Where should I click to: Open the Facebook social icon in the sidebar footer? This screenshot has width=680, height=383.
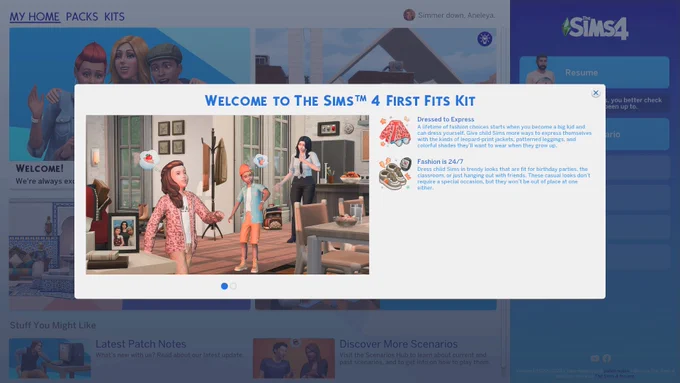(607, 358)
